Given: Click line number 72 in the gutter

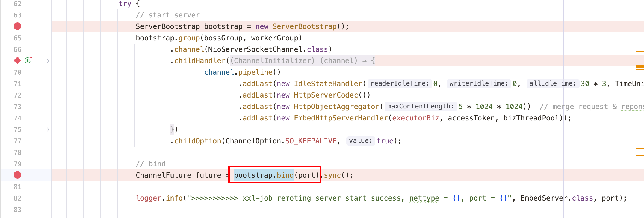Looking at the screenshot, I should click(17, 95).
